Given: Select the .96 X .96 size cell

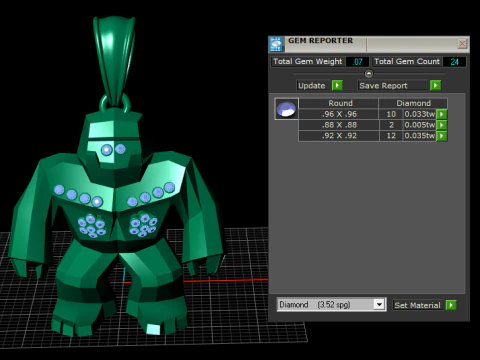Looking at the screenshot, I should coord(339,114).
